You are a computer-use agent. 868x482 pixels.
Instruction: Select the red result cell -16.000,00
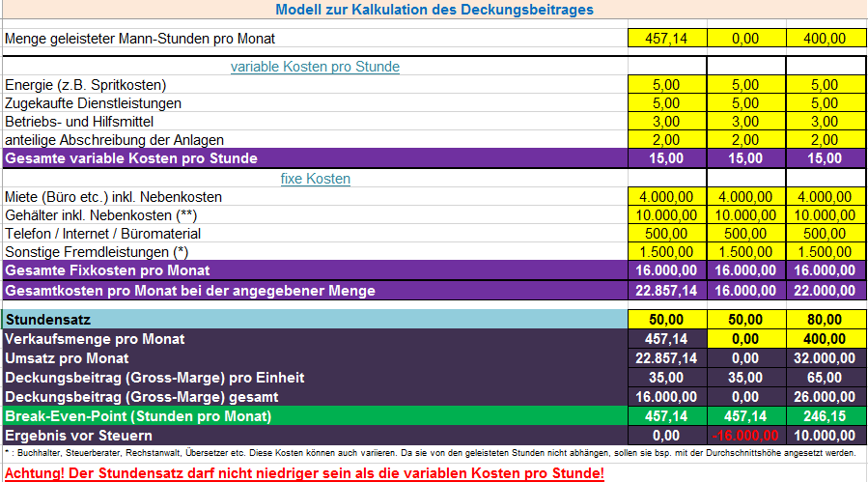pos(746,436)
